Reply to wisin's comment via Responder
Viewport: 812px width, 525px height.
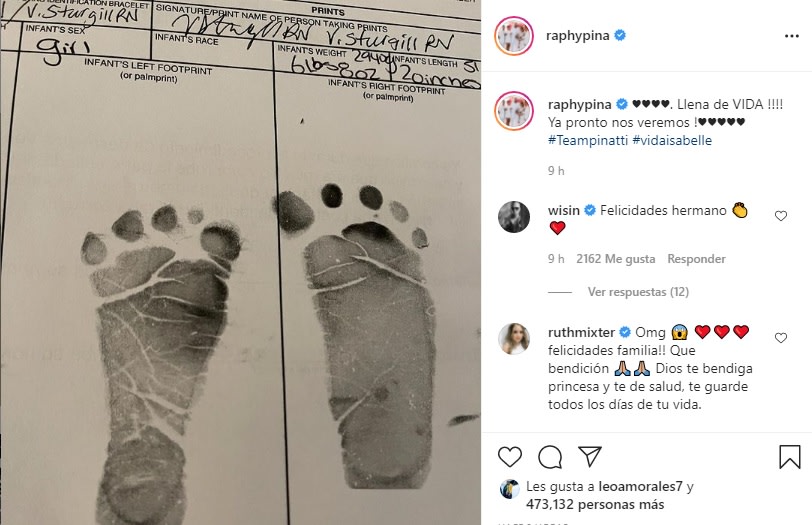(696, 259)
